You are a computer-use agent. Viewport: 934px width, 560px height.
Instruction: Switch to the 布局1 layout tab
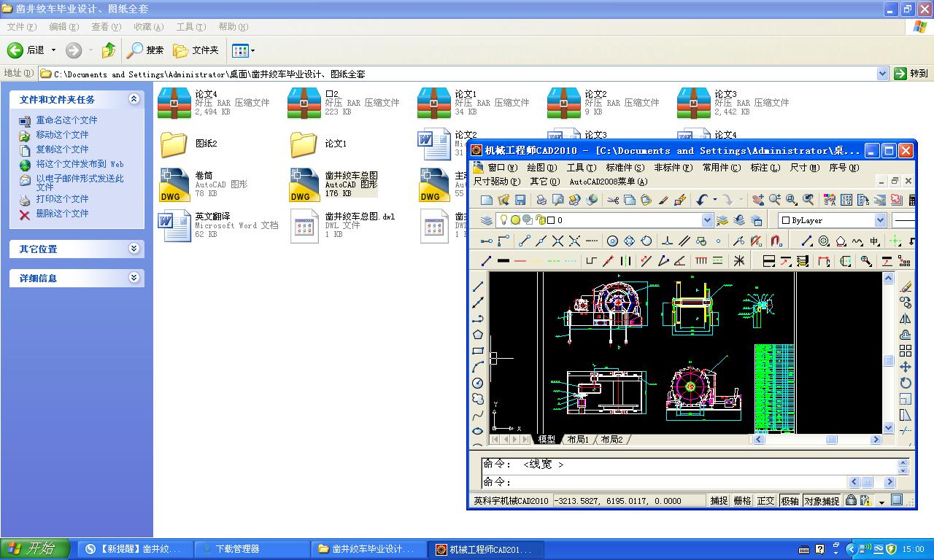coord(577,439)
